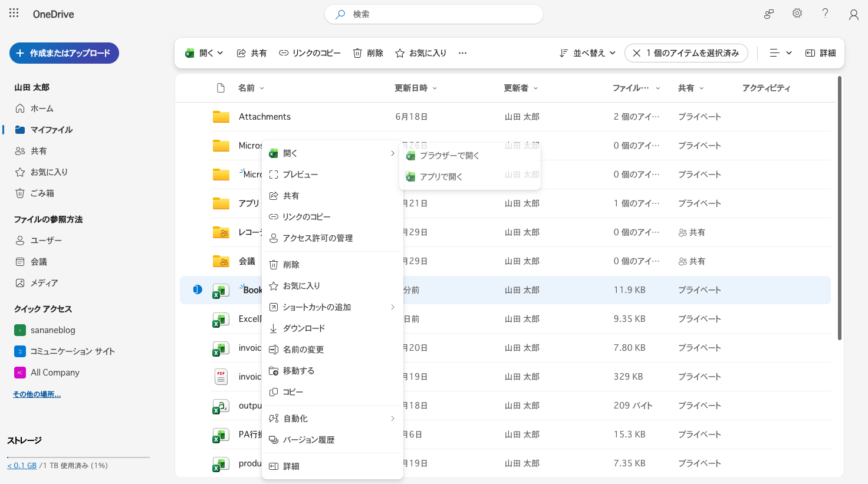
Task: Select 共有 in the context menu
Action: (x=332, y=196)
